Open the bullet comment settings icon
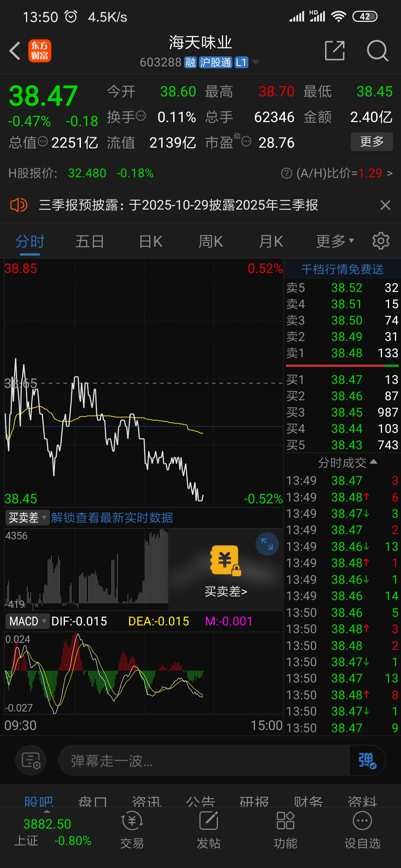 tap(31, 760)
